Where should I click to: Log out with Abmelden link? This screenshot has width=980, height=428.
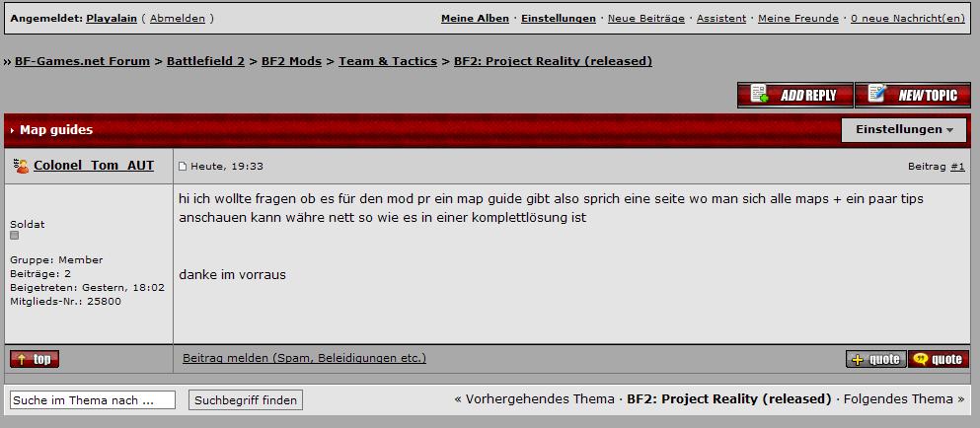pos(178,18)
